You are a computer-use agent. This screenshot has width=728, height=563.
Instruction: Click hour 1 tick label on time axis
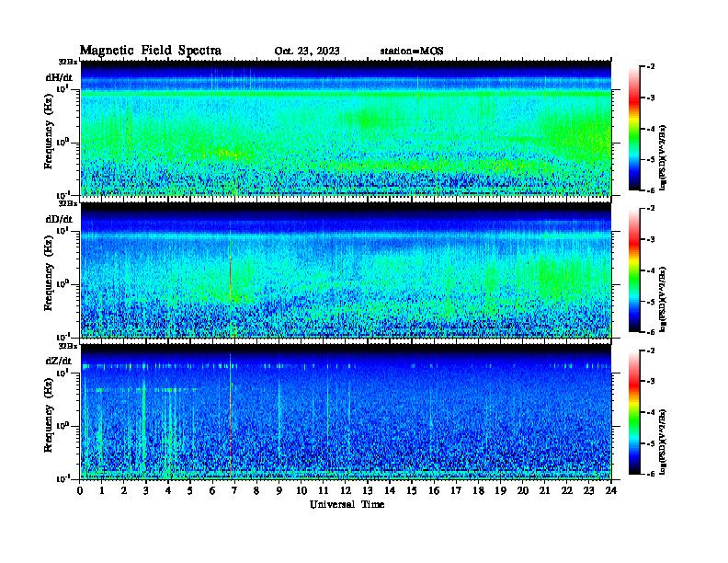102,490
